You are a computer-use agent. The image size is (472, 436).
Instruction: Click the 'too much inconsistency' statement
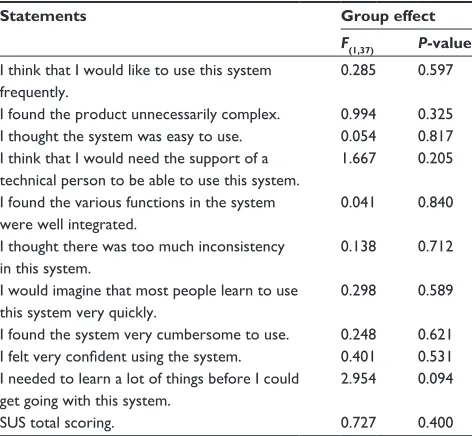click(x=142, y=257)
